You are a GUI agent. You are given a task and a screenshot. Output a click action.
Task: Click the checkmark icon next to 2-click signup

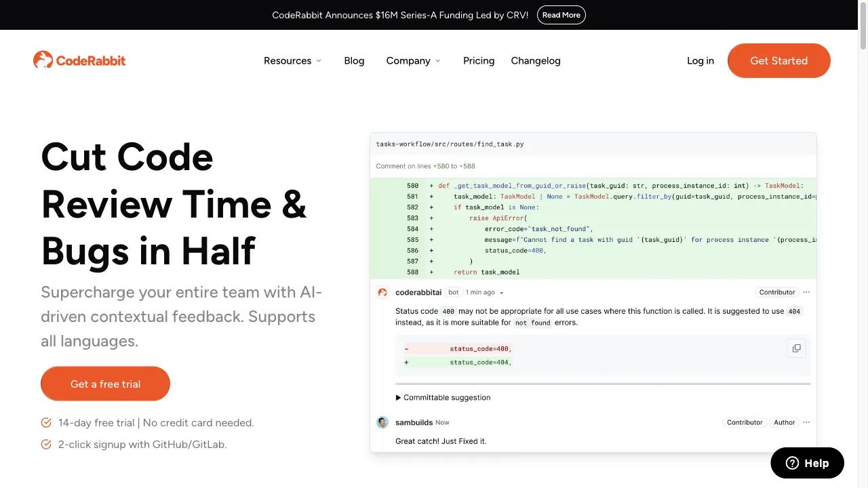click(x=46, y=445)
